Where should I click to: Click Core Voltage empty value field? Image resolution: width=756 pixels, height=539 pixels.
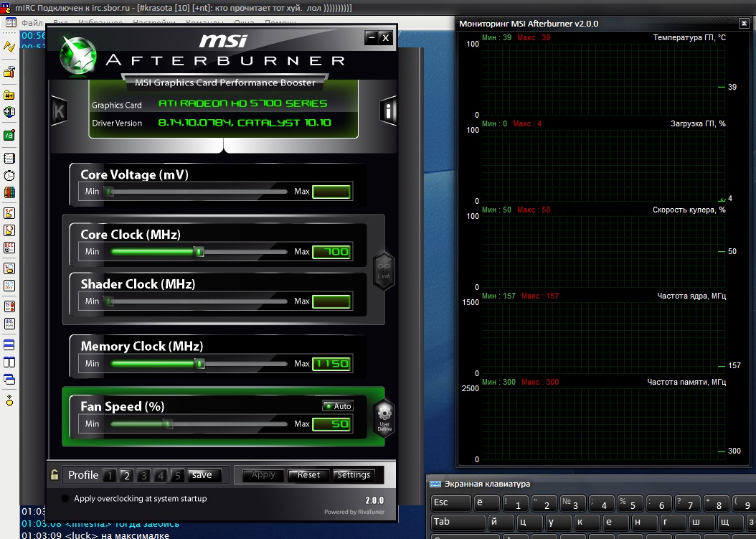click(331, 192)
